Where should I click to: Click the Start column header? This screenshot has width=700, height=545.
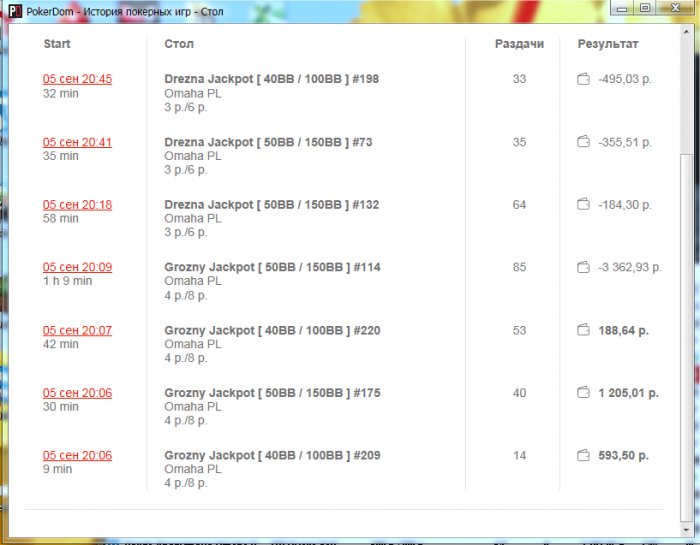[x=57, y=44]
